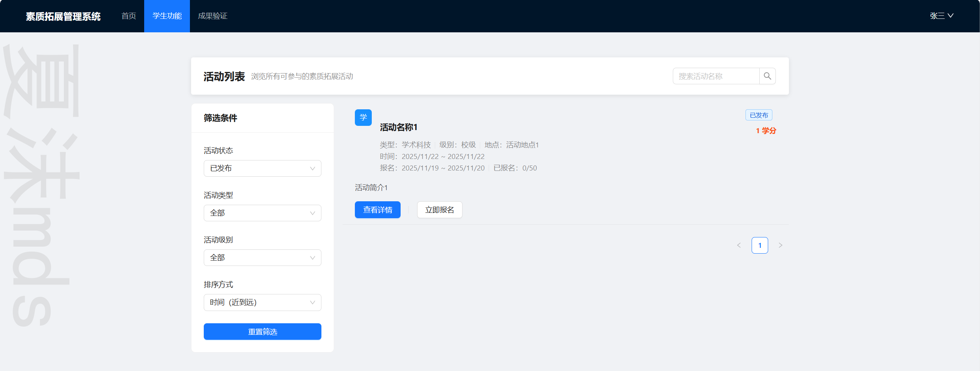This screenshot has height=371, width=980.
Task: Click the 查看详情 button
Action: pyautogui.click(x=378, y=210)
